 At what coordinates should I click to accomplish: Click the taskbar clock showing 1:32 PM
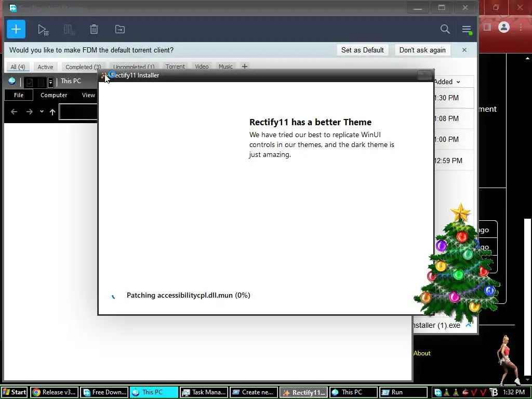point(514,392)
